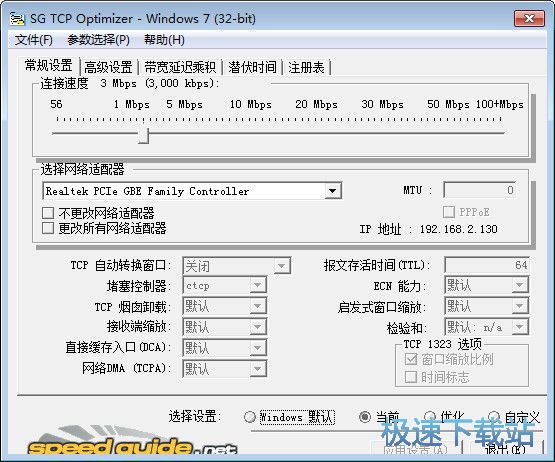Switch to the 注册表 tab

click(x=306, y=67)
